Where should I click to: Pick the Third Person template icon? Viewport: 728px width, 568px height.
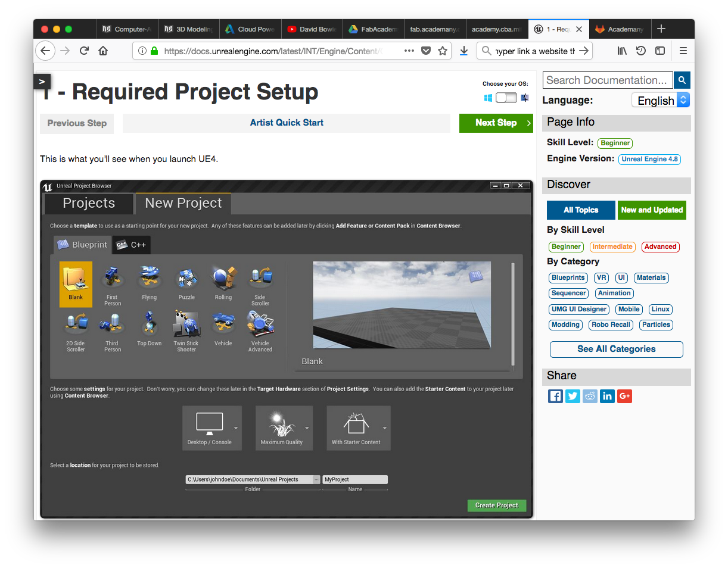point(112,324)
